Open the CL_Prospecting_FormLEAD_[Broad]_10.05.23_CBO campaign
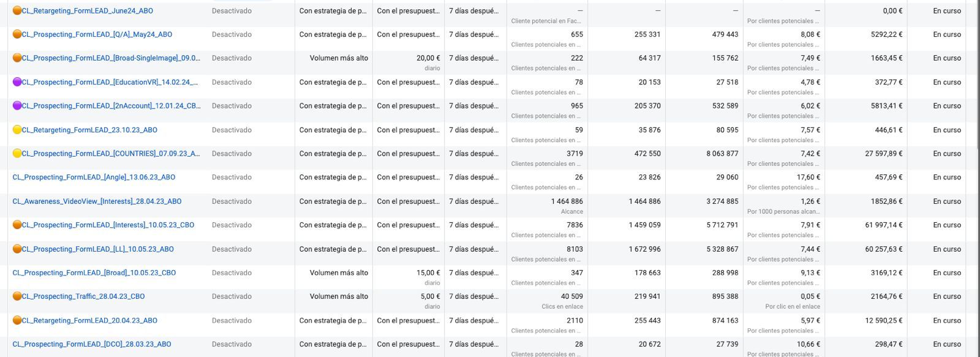 (94, 273)
